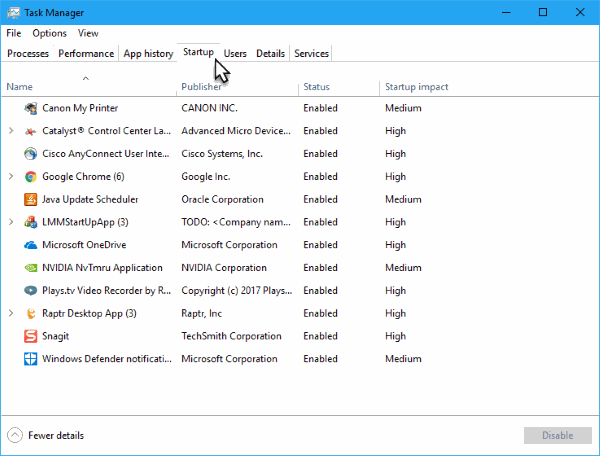Select the Microsoft OneDrive name
Screen dimensions: 600x456
(x=84, y=245)
